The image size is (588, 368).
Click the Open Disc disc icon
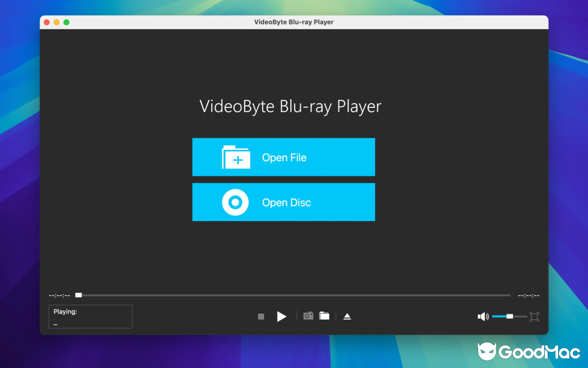click(x=236, y=202)
